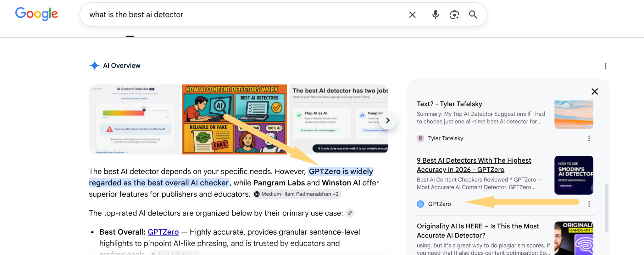
Task: Clear the search query with the X icon
Action: (412, 15)
